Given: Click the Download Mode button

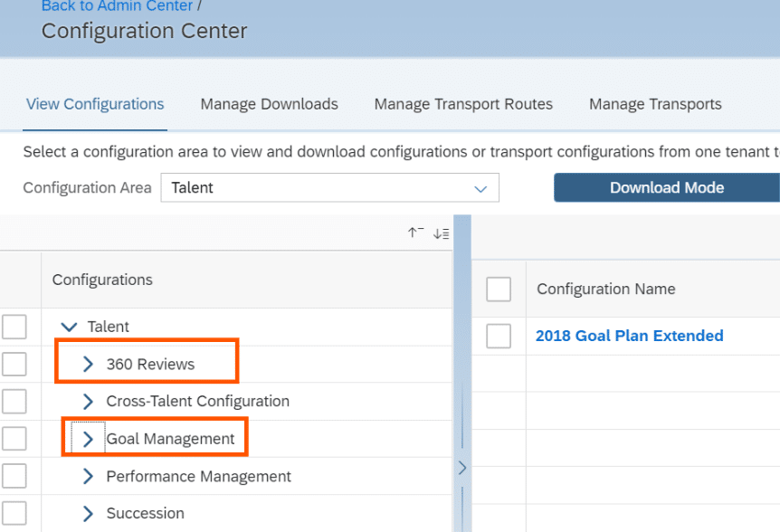Looking at the screenshot, I should click(666, 187).
